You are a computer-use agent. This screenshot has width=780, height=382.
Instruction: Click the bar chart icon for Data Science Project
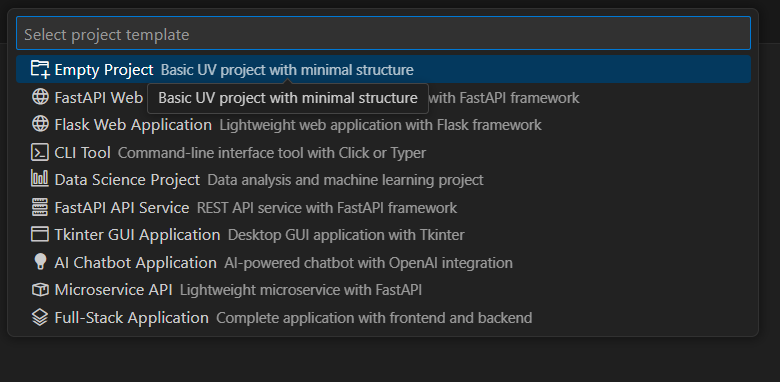click(x=40, y=179)
